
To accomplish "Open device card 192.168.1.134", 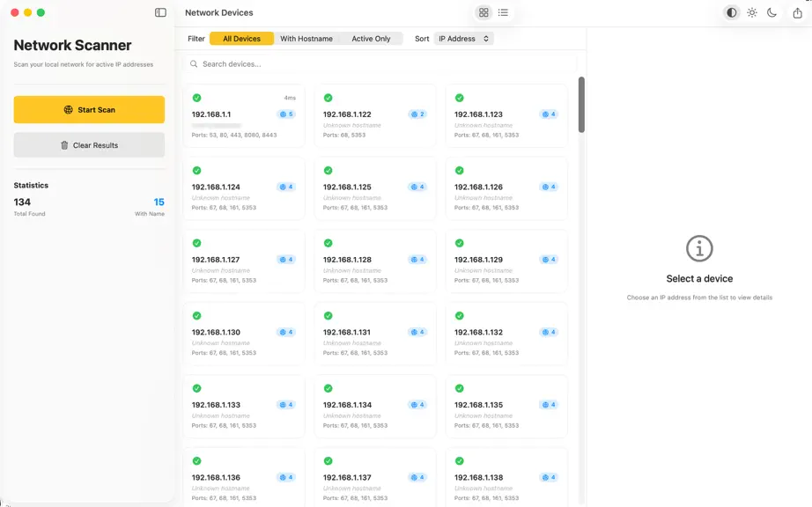I will (x=375, y=407).
